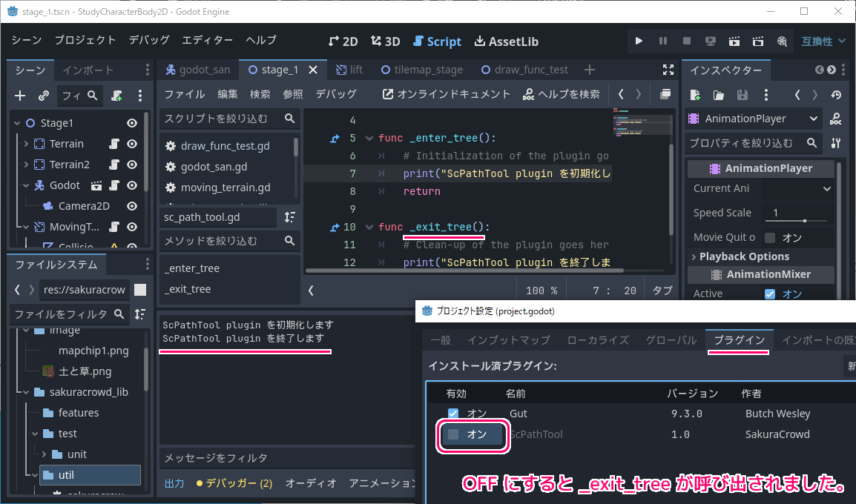Fold the _enter_tree function code

pos(369,138)
